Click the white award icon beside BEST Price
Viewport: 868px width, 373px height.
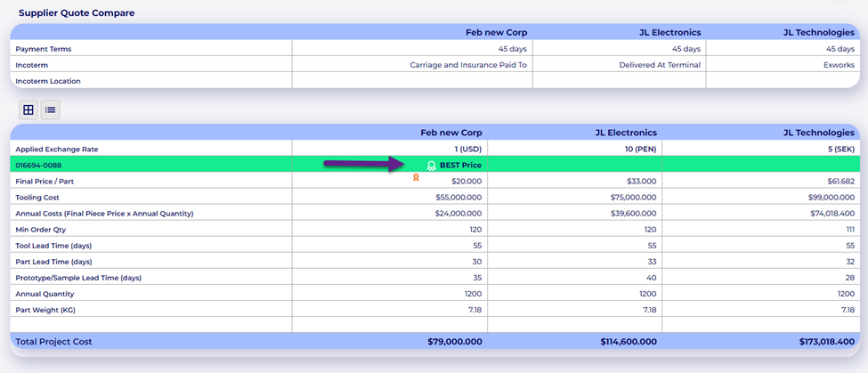point(431,166)
